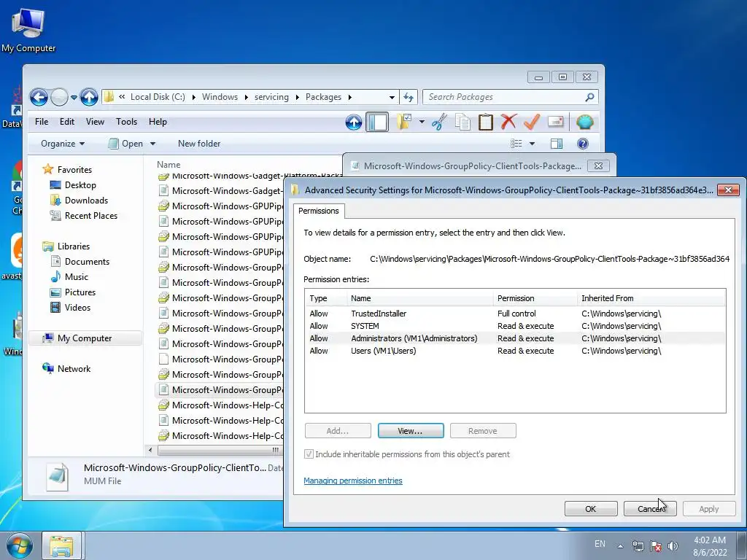The image size is (747, 560).
Task: Click the Up arrow beside the address bar
Action: (89, 97)
